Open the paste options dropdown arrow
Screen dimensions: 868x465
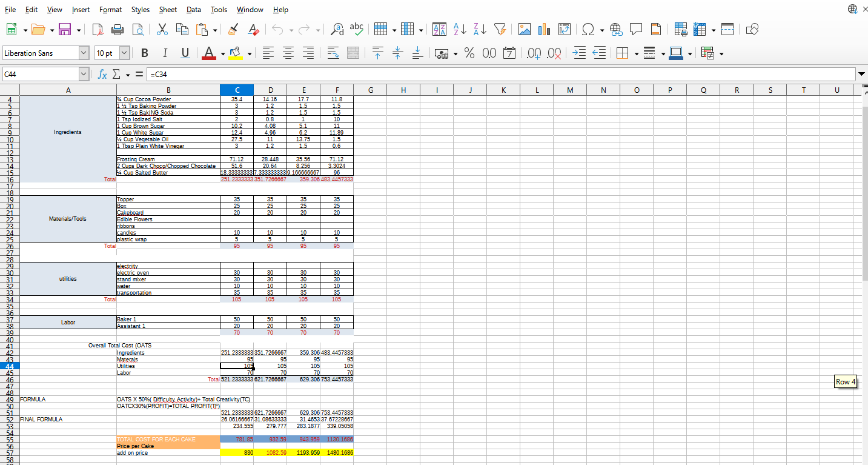click(215, 29)
